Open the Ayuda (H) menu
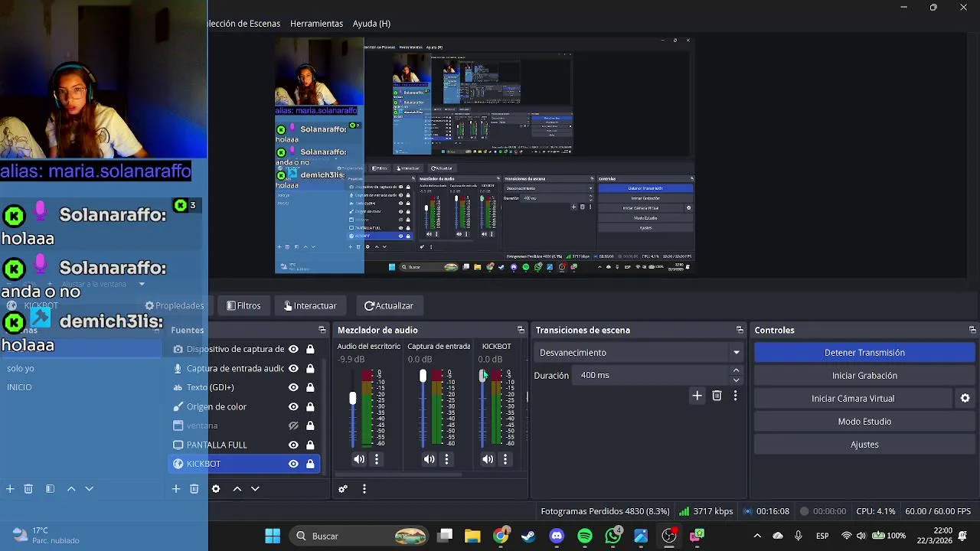This screenshot has height=551, width=980. (x=371, y=24)
